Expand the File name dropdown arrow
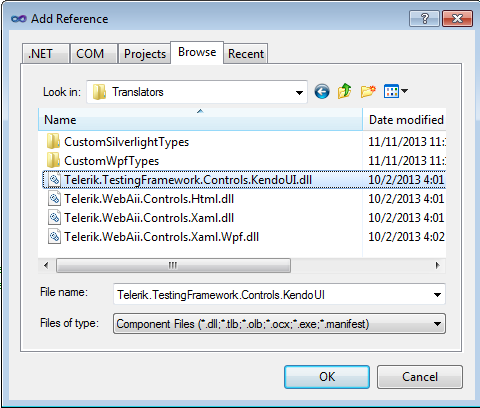This screenshot has height=408, width=480. (437, 295)
